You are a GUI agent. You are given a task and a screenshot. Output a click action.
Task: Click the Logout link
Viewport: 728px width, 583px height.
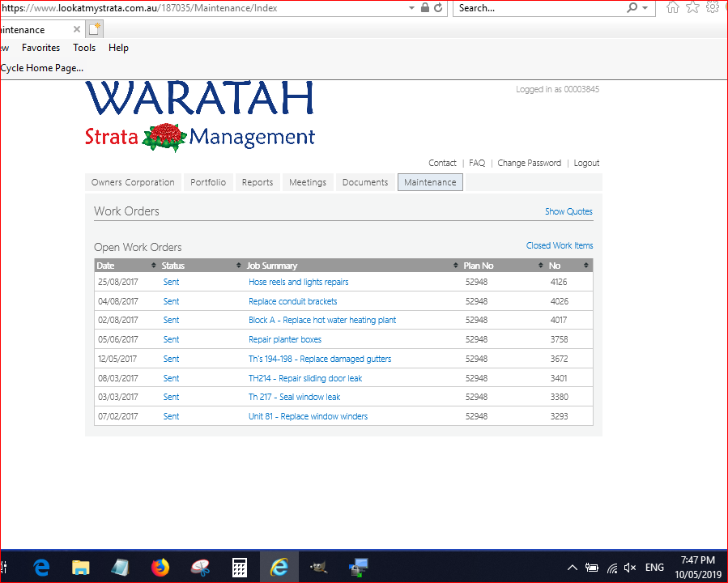(586, 163)
